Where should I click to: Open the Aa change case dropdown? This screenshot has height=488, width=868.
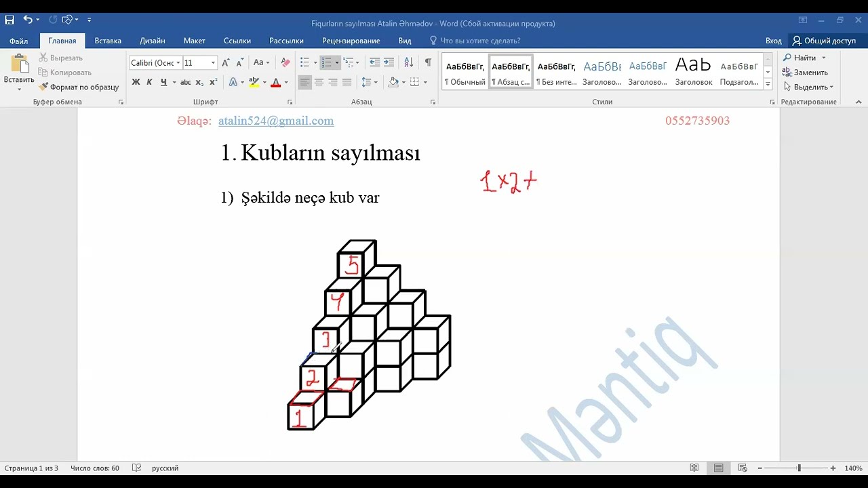pos(262,62)
